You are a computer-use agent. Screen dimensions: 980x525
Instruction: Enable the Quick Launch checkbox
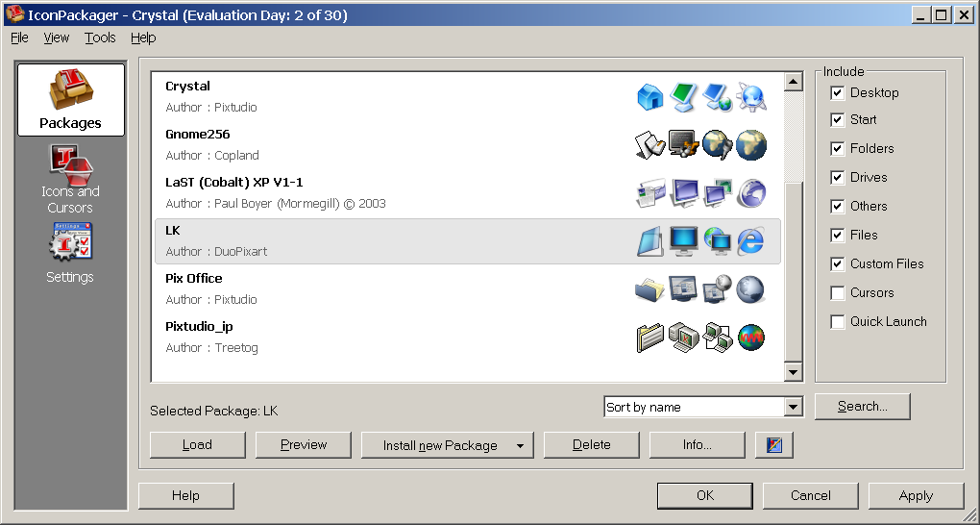[x=838, y=321]
